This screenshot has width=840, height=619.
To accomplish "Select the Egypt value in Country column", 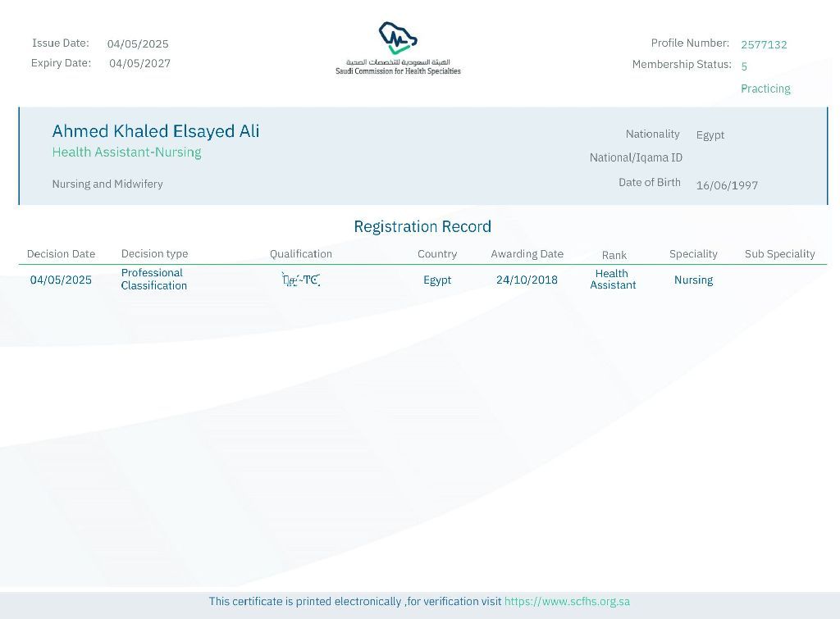I will (437, 280).
